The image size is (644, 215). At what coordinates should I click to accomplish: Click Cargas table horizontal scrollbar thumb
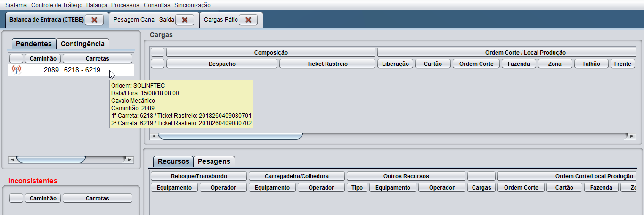click(x=230, y=136)
